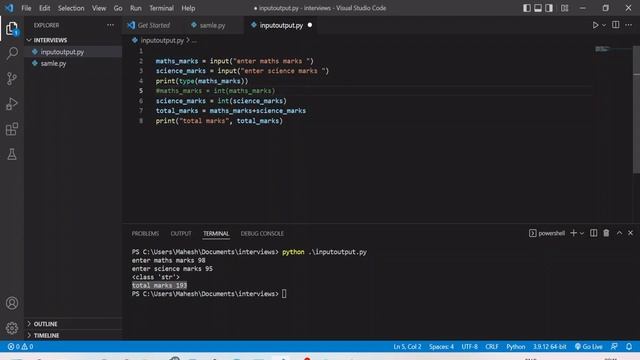The width and height of the screenshot is (640, 360).
Task: Open the Explorer view in activity bar
Action: point(12,29)
